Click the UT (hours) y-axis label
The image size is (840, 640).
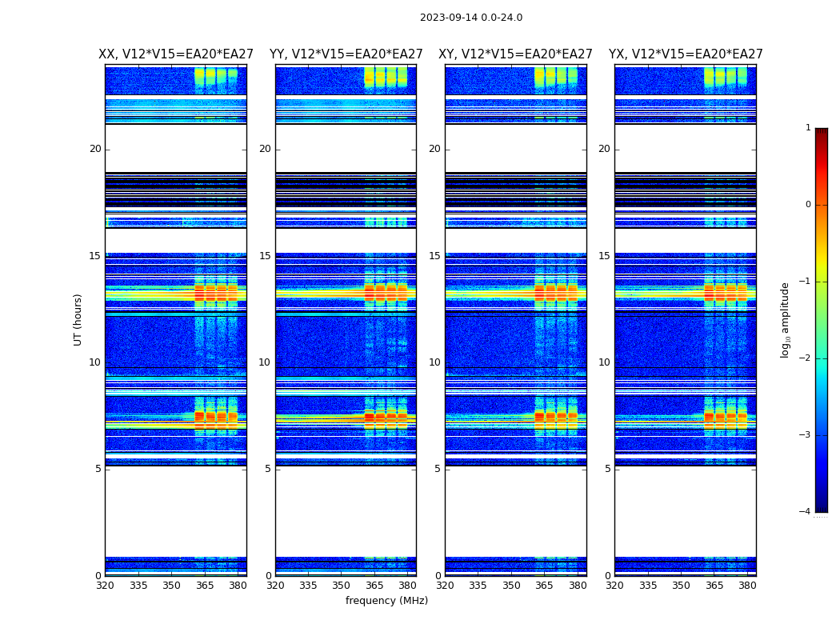78,320
